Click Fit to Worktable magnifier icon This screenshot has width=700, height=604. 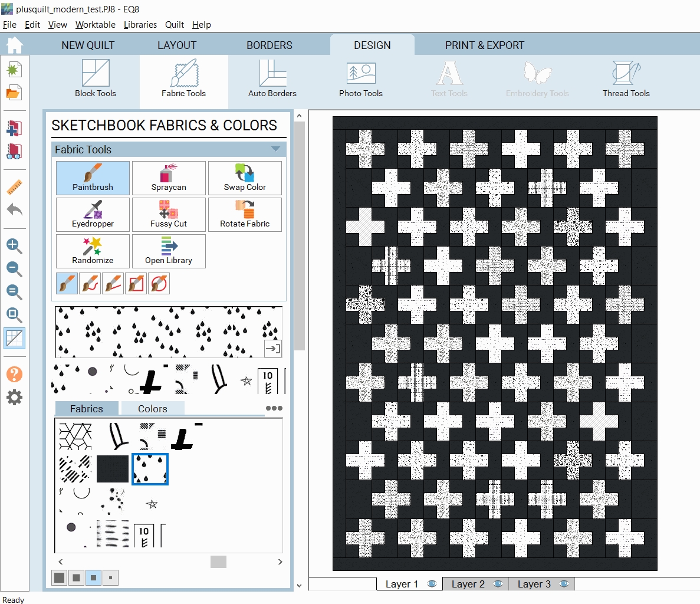(14, 315)
